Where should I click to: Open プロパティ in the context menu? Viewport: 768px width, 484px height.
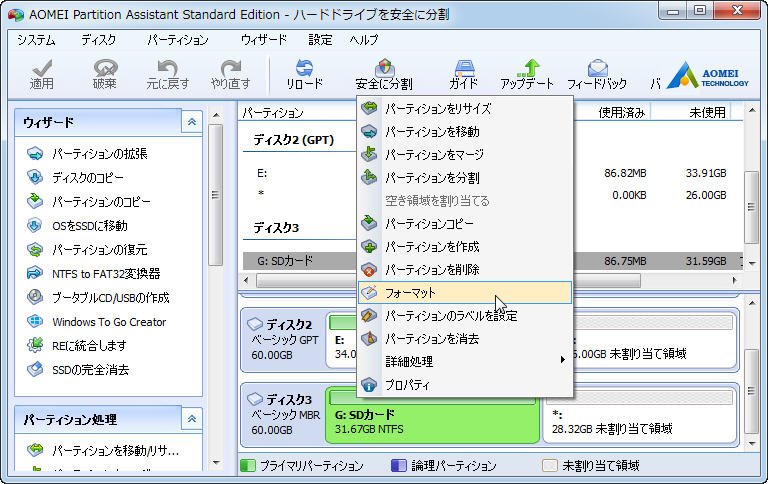465,385
